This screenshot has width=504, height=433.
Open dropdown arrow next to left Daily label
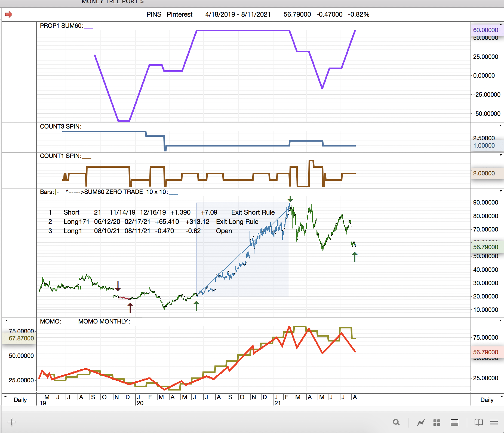pos(5,397)
